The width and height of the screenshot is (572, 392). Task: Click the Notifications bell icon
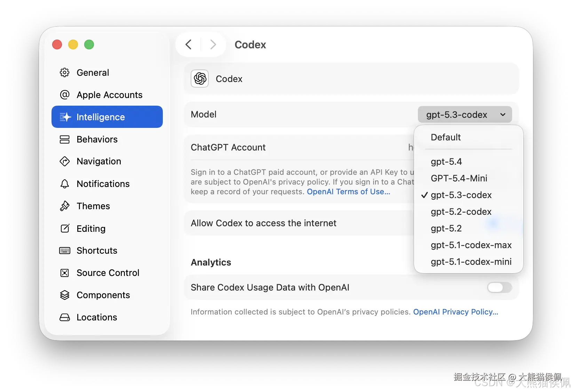click(65, 184)
